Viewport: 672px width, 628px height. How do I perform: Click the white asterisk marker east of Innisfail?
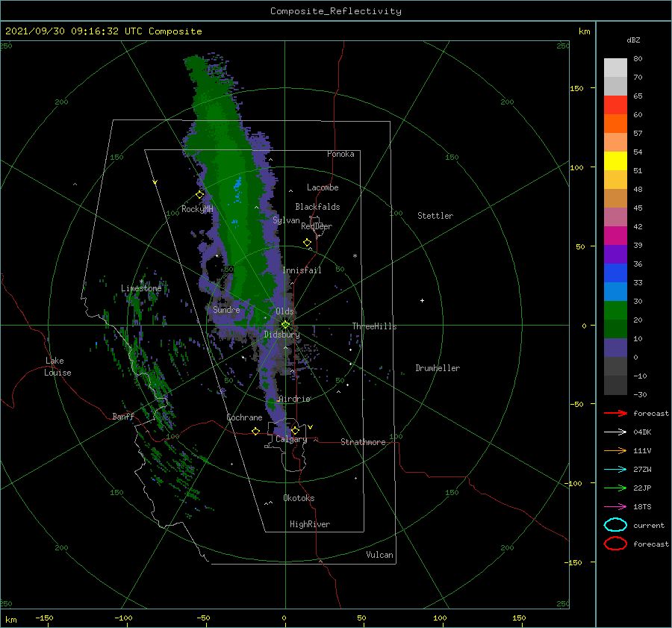[x=355, y=256]
